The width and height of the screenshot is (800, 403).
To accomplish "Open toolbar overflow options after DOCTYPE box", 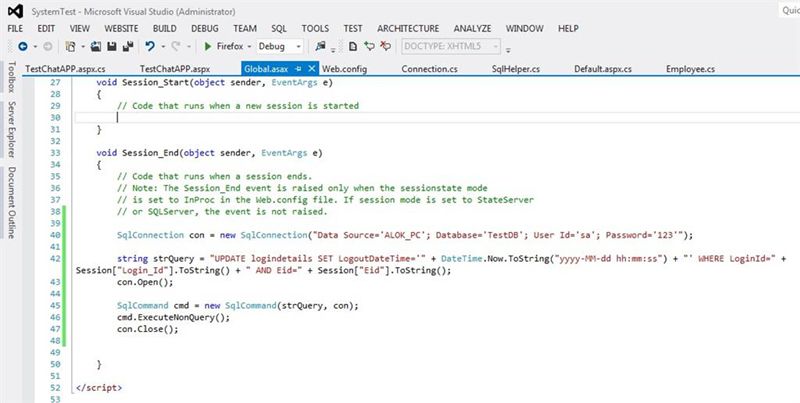I will click(508, 49).
